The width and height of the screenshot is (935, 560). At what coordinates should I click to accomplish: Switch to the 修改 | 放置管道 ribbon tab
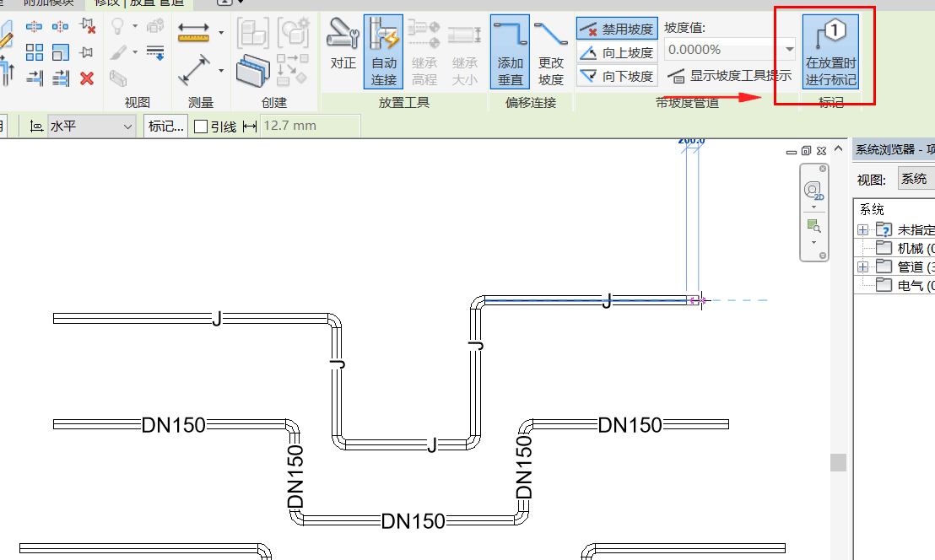point(139,3)
